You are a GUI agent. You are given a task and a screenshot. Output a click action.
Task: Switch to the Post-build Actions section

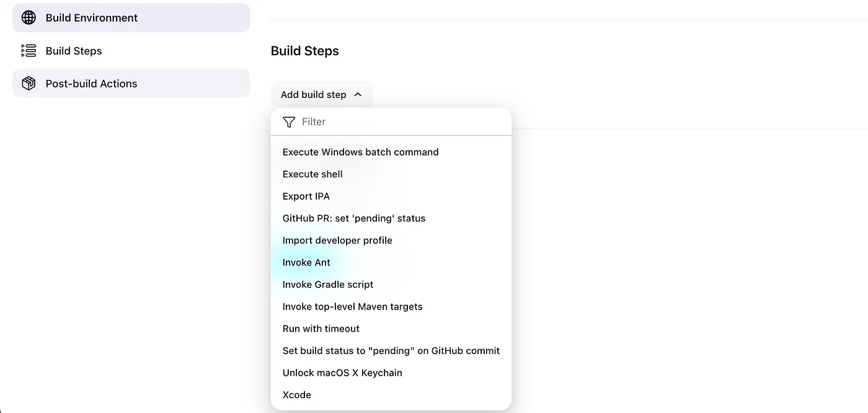(x=91, y=83)
